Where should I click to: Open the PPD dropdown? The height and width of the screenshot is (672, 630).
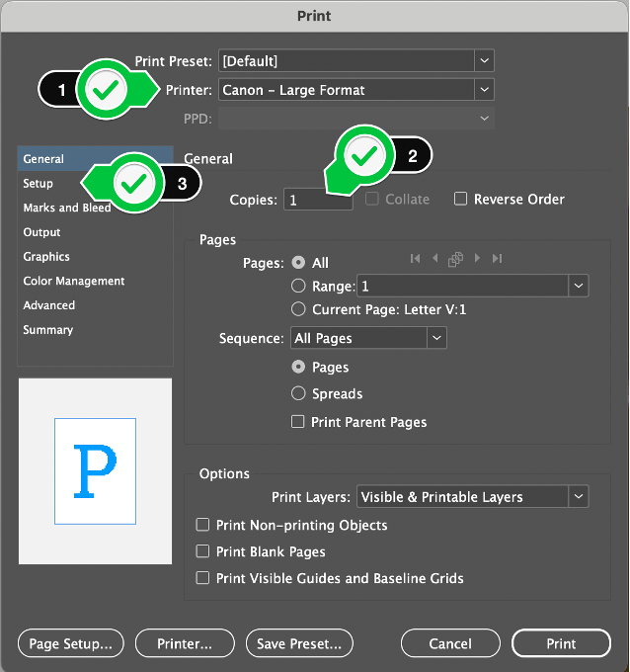click(356, 119)
